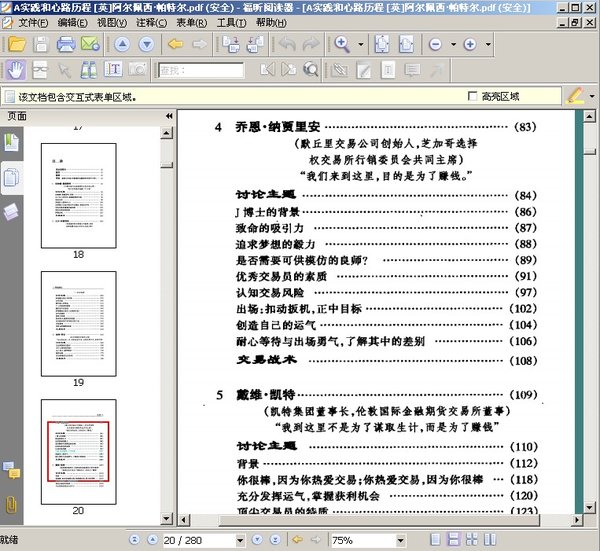Open the Attachments paperclip panel
This screenshot has width=600, height=551.
tap(11, 505)
